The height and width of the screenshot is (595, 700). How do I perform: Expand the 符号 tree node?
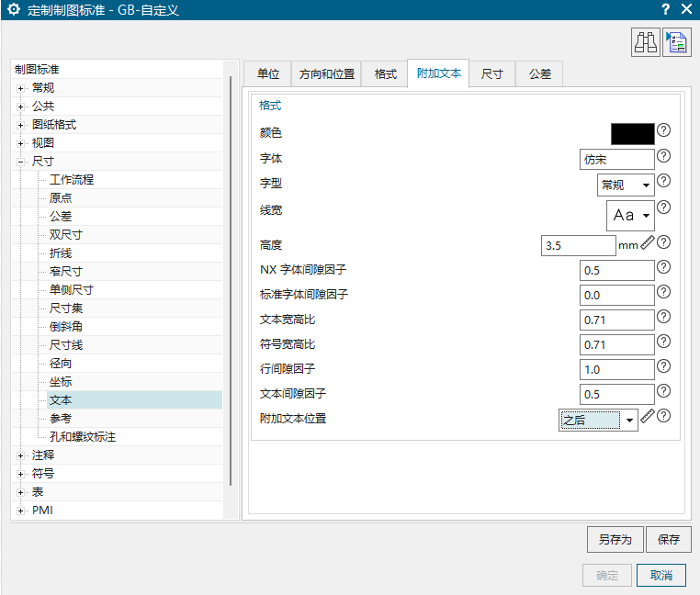tap(20, 474)
